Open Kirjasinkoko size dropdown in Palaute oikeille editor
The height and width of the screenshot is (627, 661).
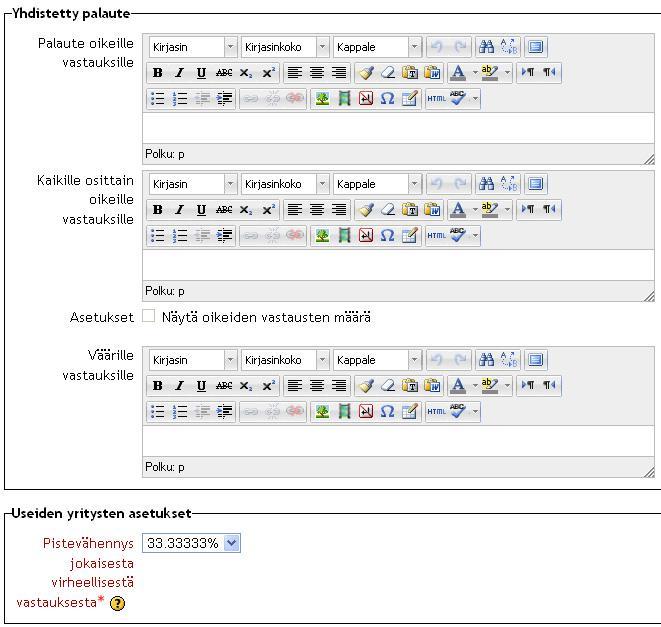(x=285, y=47)
